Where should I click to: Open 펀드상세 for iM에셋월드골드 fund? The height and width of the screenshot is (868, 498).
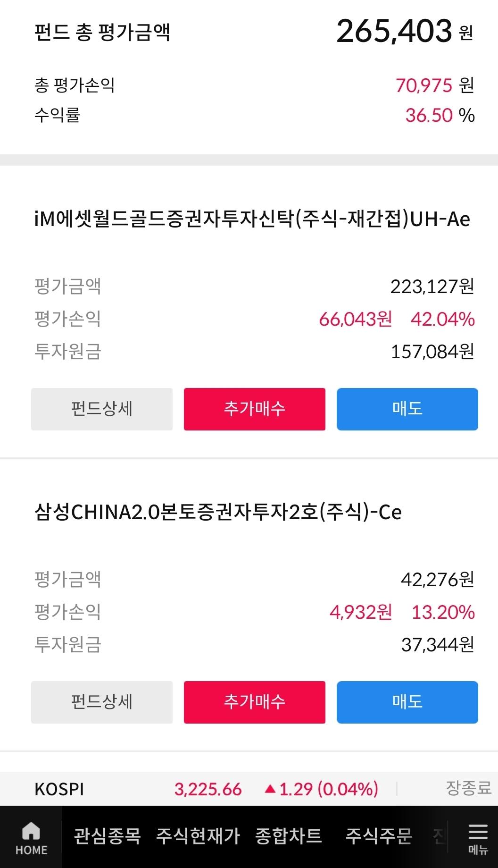102,409
